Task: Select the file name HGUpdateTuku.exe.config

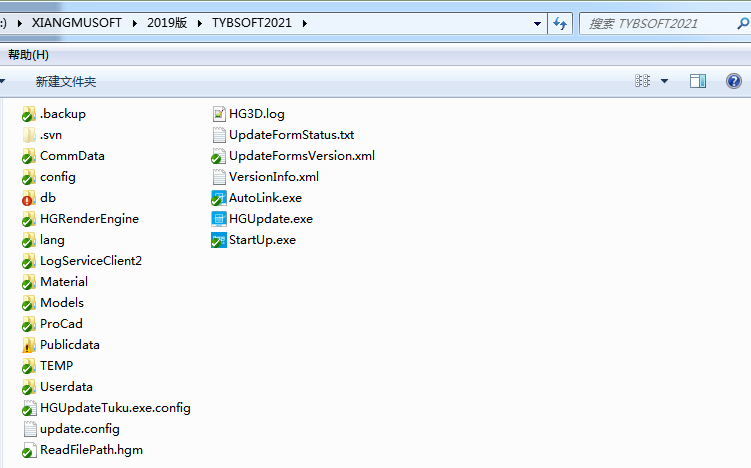Action: tap(115, 408)
